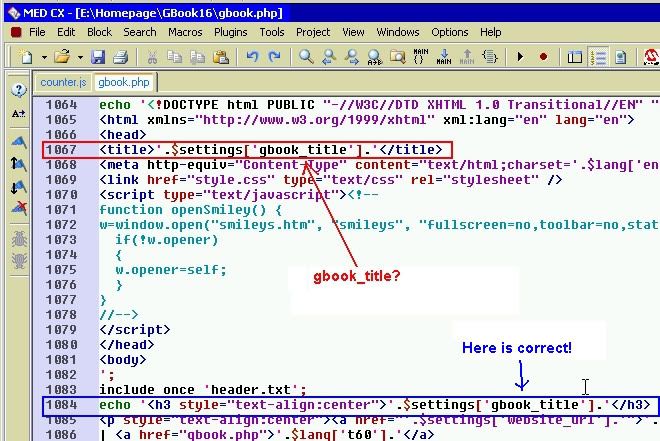Click the Open file folder icon
The width and height of the screenshot is (660, 441).
pyautogui.click(x=62, y=56)
